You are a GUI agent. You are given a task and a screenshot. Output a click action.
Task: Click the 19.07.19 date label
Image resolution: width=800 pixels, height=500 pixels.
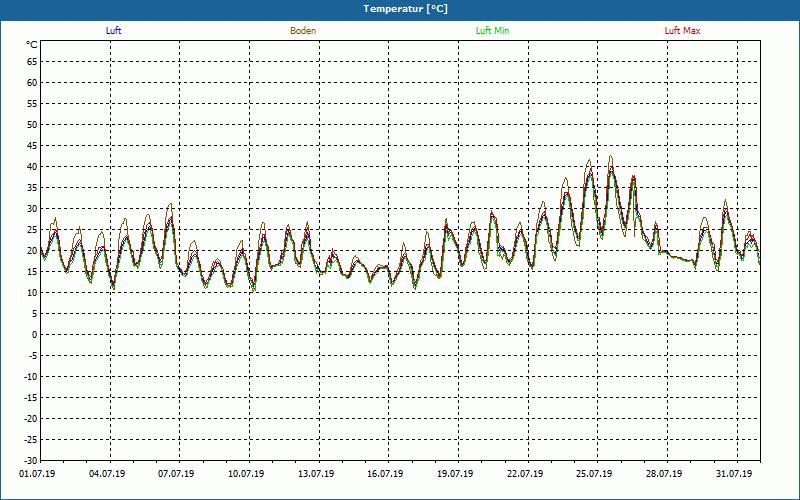point(455,474)
